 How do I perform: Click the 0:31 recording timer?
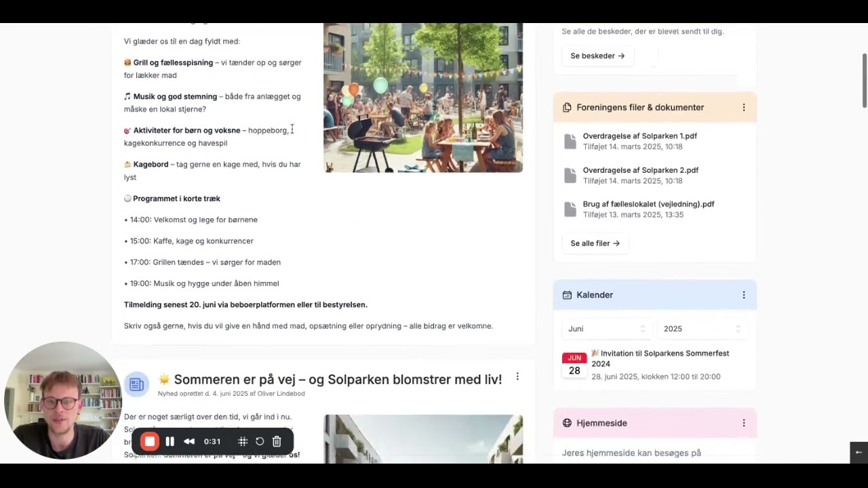point(212,441)
